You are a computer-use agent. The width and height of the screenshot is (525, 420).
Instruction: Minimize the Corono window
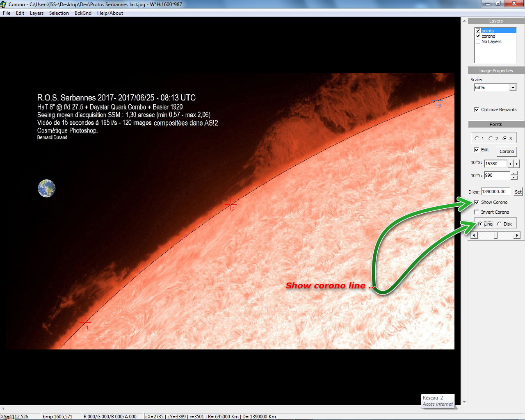pos(487,4)
